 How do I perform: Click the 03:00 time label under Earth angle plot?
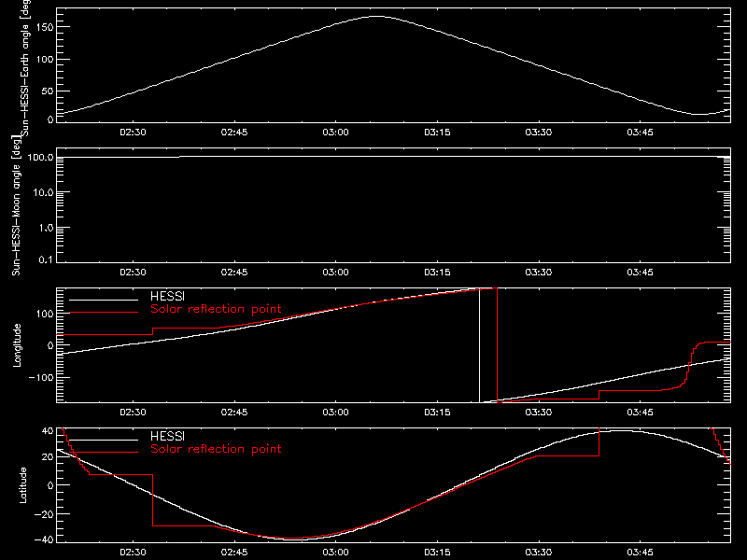tap(336, 133)
